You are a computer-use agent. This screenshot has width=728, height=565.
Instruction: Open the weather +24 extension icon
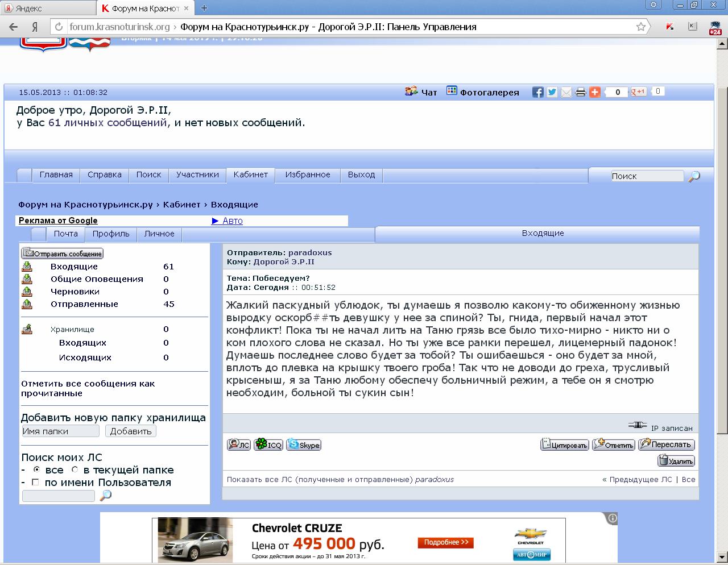tap(715, 28)
